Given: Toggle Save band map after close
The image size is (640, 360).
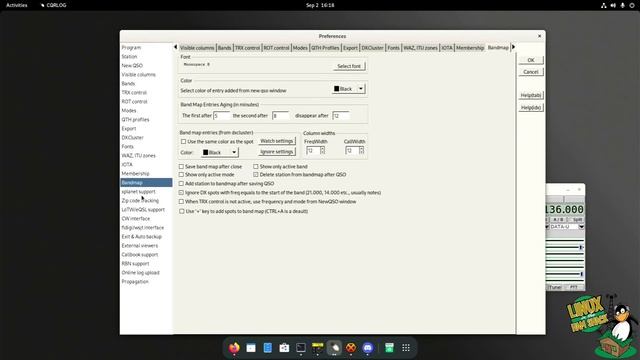Looking at the screenshot, I should point(181,167).
